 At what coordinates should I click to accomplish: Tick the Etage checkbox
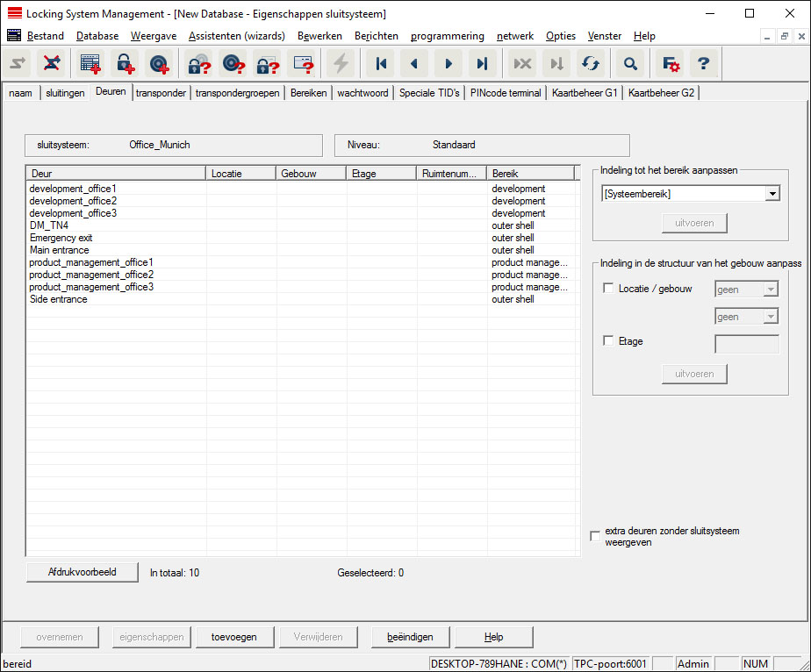[609, 341]
